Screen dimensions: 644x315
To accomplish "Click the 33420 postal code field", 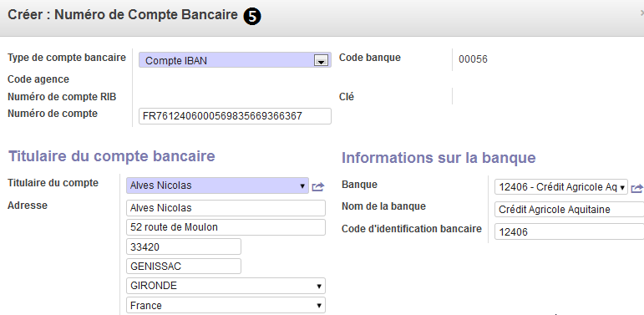I will tap(184, 246).
